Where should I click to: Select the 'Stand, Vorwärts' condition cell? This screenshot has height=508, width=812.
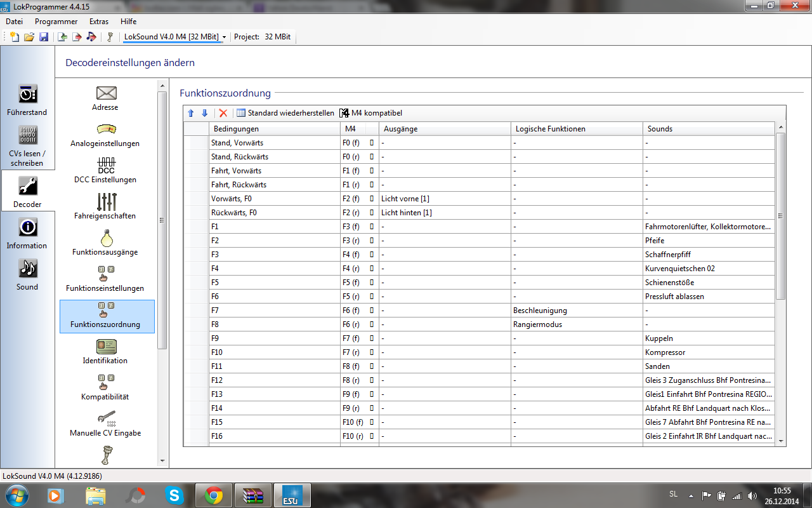coord(275,143)
